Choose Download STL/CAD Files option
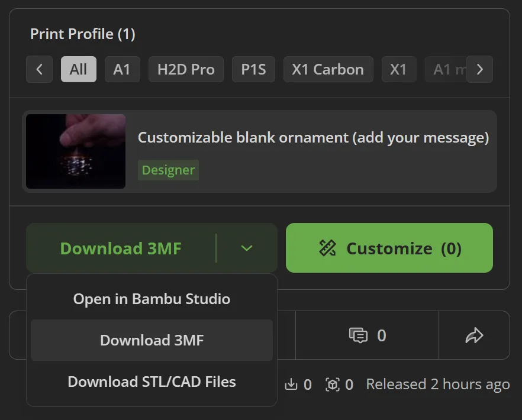 [152, 382]
